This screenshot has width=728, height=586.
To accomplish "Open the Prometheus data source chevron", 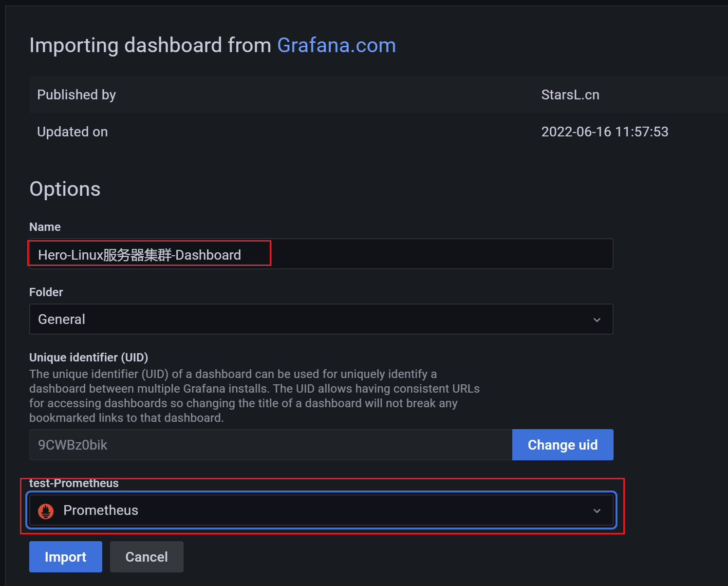I will point(597,510).
